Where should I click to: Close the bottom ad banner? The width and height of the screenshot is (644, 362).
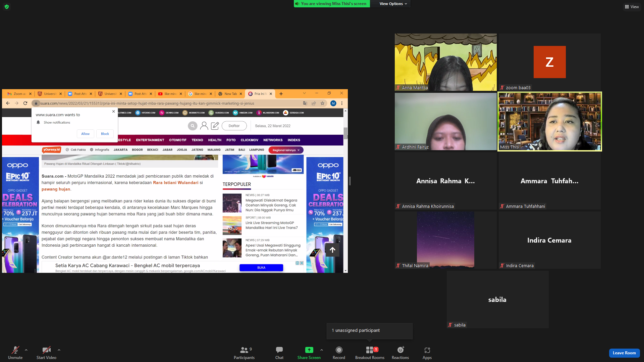point(302,263)
